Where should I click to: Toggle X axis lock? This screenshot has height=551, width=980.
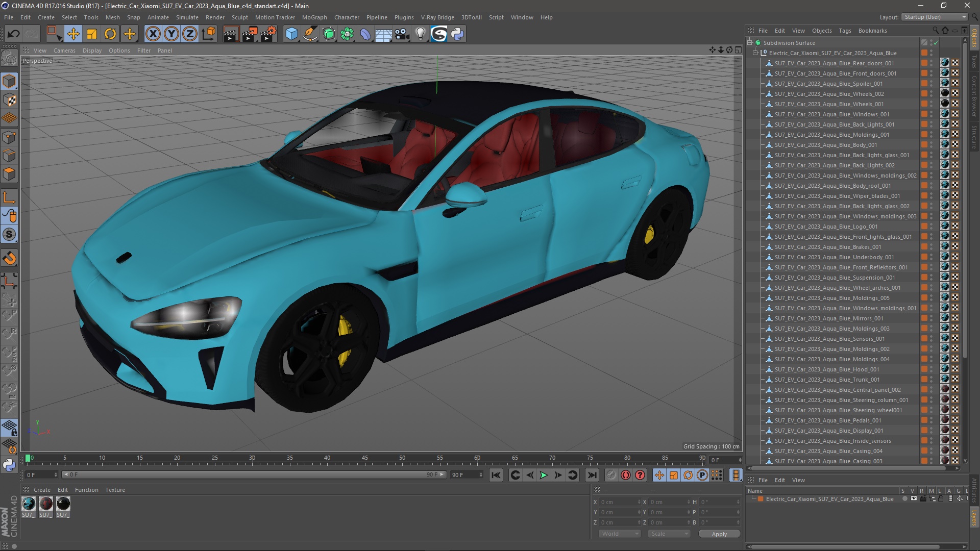(153, 34)
